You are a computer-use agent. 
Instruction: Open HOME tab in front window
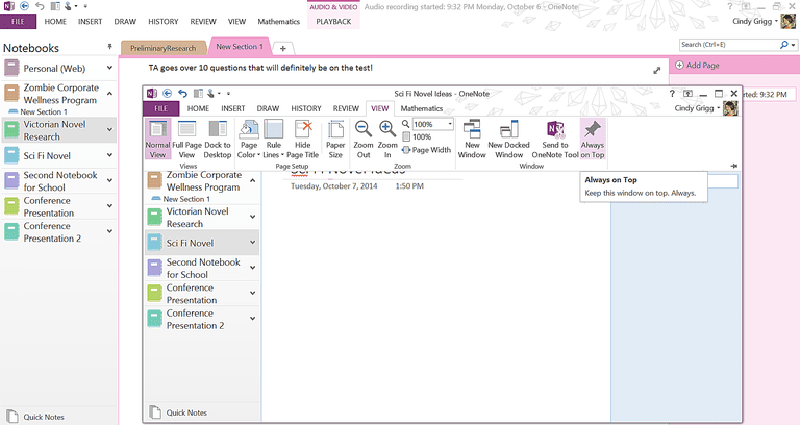click(x=198, y=108)
